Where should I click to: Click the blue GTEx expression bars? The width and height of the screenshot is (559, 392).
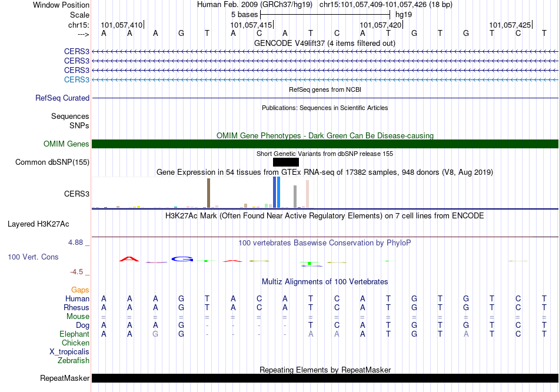pyautogui.click(x=277, y=192)
